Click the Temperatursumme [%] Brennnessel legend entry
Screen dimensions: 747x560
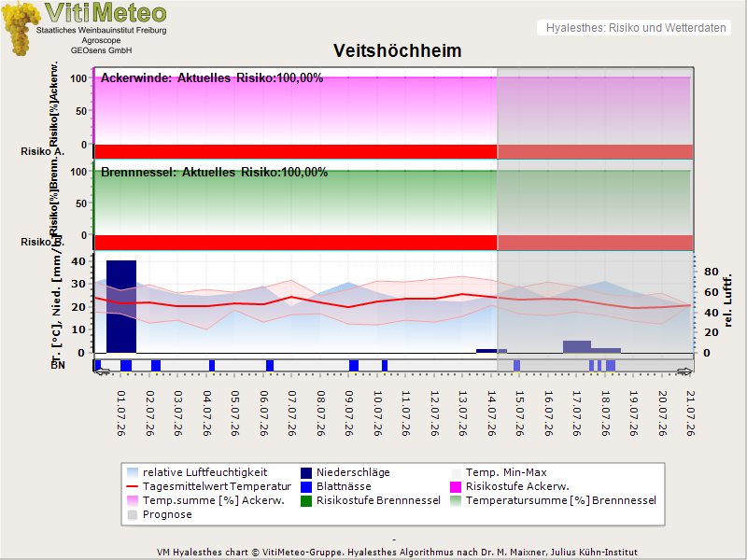pos(553,500)
